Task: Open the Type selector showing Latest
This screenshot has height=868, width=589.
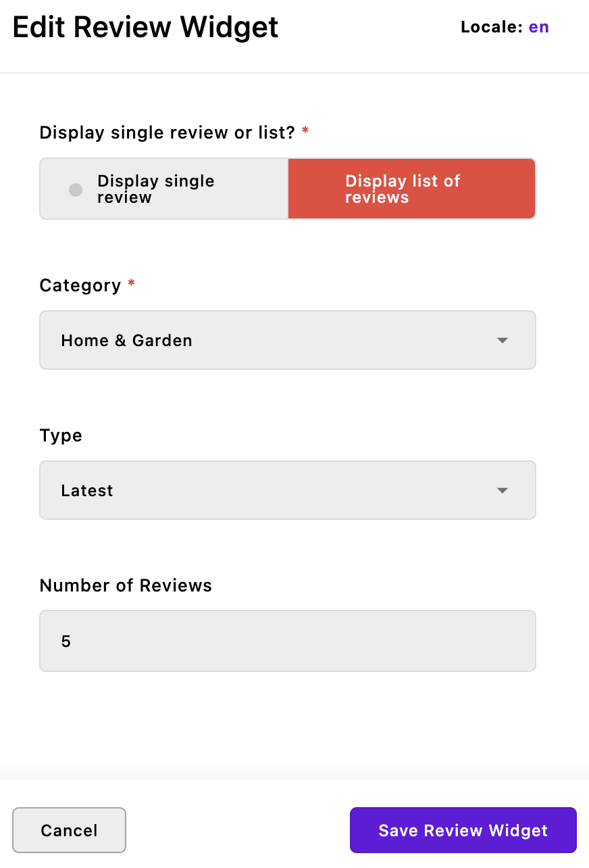Action: 288,490
